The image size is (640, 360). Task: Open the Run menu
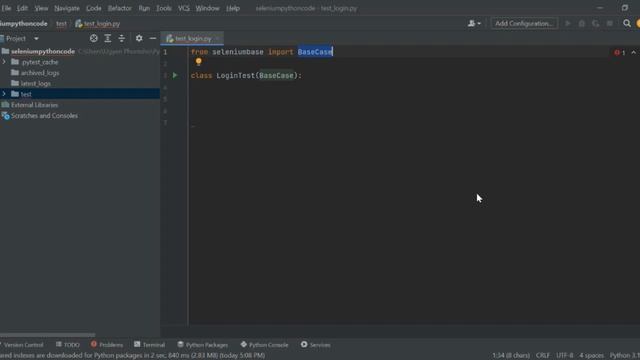144,8
